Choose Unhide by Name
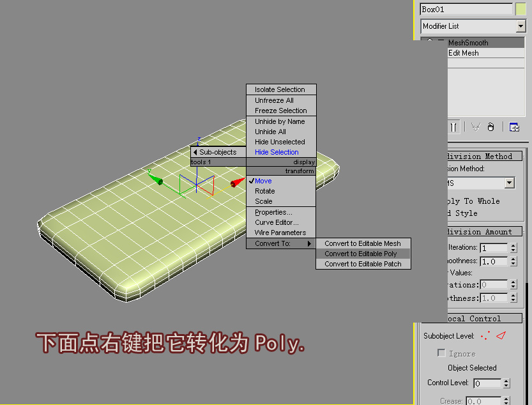This screenshot has width=532, height=405. pos(281,121)
